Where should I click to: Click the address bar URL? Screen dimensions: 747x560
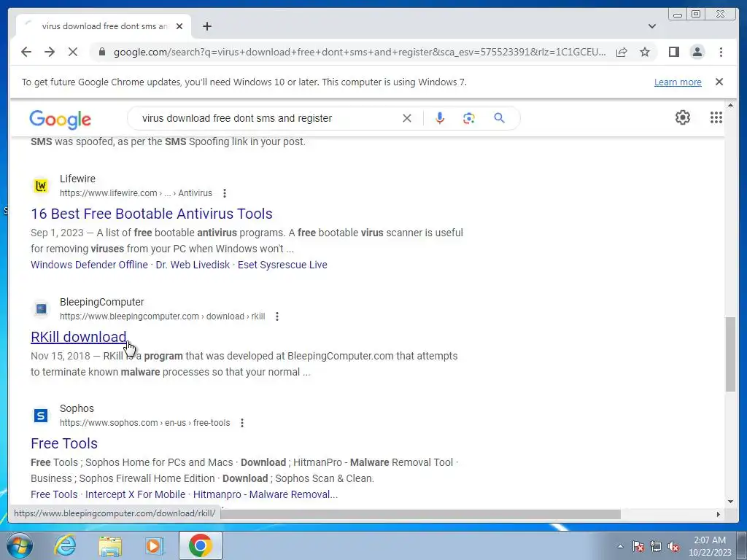point(360,52)
